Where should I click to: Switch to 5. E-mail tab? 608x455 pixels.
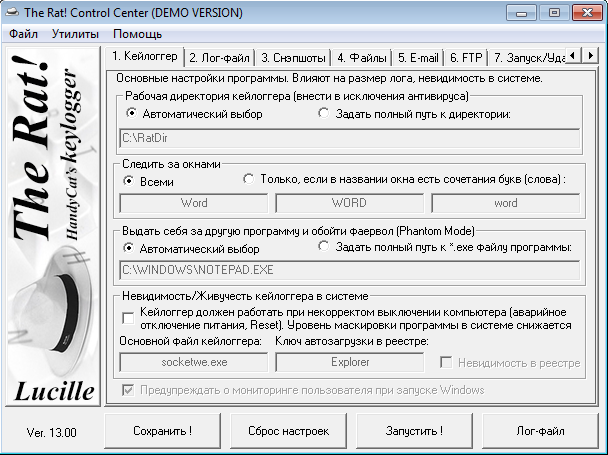[x=418, y=58]
